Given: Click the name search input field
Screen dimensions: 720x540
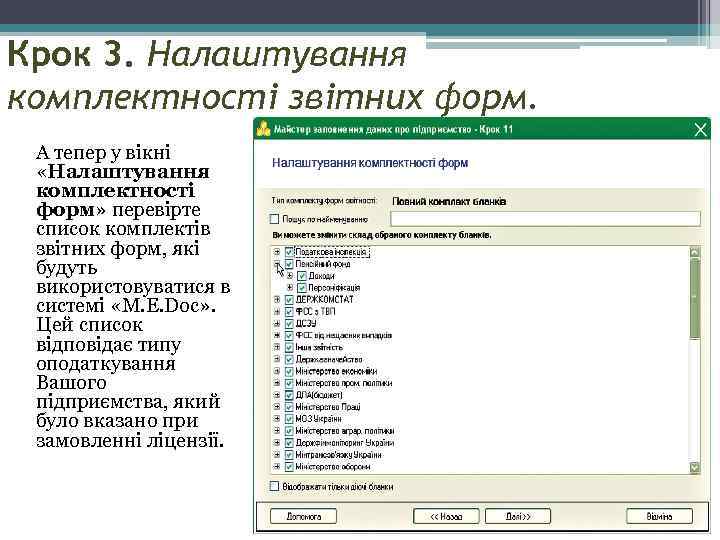Looking at the screenshot, I should coord(546,219).
